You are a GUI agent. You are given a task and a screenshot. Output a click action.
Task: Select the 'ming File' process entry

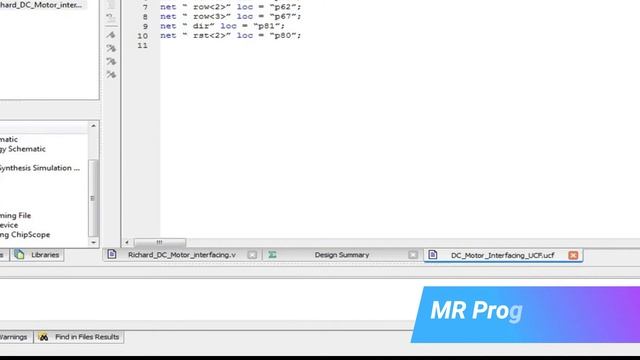pyautogui.click(x=15, y=215)
